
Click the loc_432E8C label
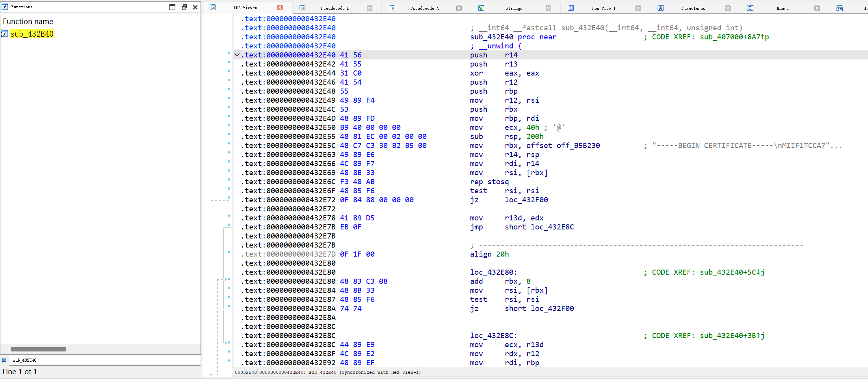point(493,336)
